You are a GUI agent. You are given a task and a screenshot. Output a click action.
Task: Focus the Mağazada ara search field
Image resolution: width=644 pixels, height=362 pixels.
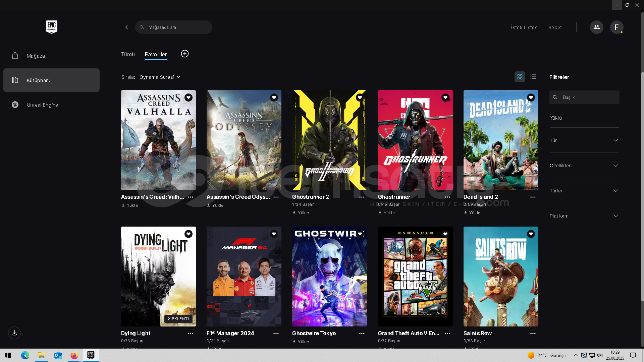pos(174,27)
